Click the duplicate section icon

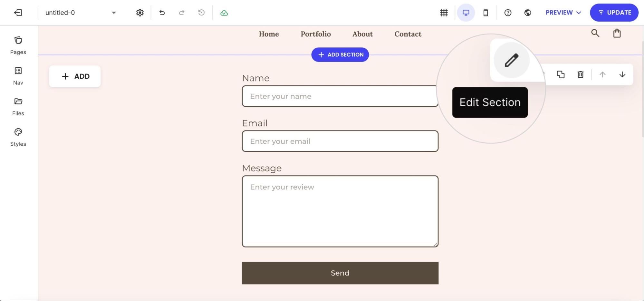(x=561, y=74)
